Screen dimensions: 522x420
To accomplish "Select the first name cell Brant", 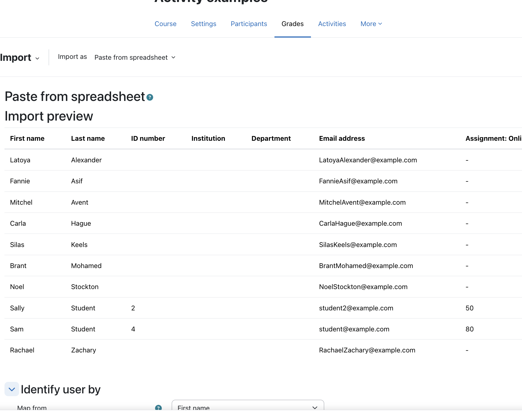I will (18, 266).
